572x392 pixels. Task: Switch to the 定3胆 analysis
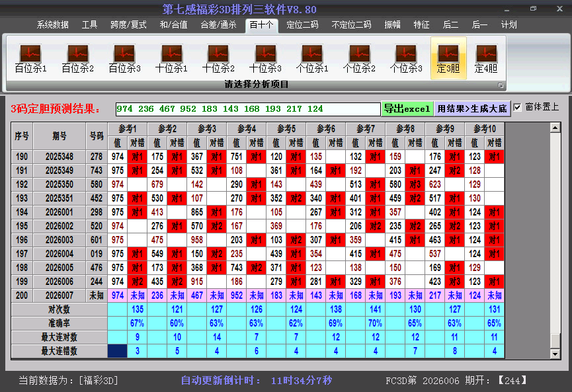(x=448, y=58)
